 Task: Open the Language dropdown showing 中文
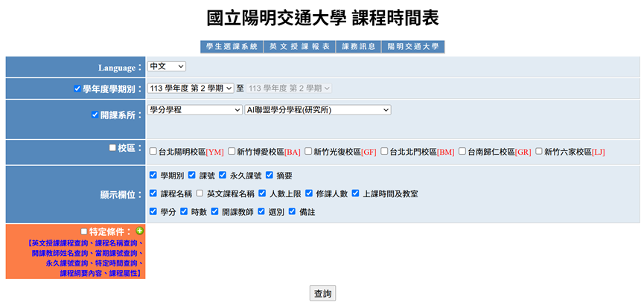pos(166,66)
